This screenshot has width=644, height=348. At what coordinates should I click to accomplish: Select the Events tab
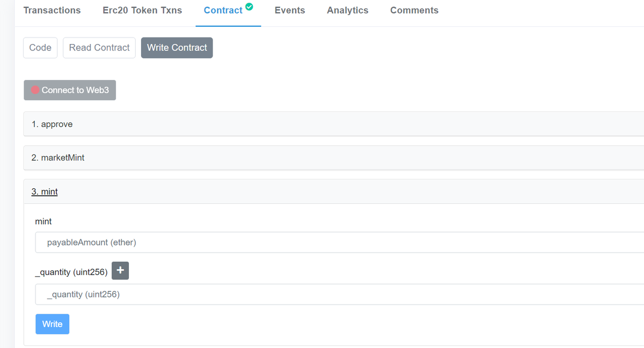coord(289,10)
